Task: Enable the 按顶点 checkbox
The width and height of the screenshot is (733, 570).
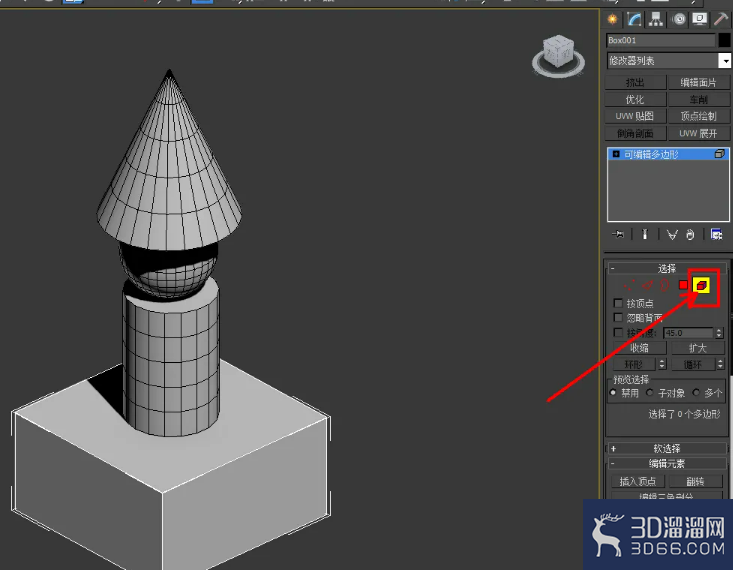Action: 618,303
